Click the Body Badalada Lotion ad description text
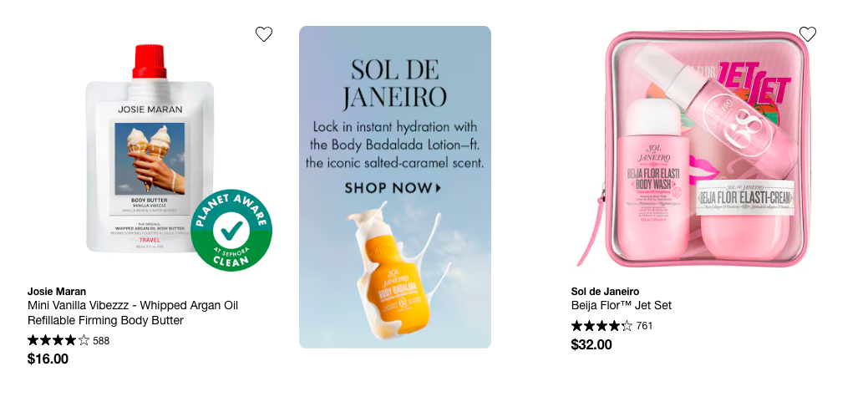The height and width of the screenshot is (397, 868). pos(394,145)
